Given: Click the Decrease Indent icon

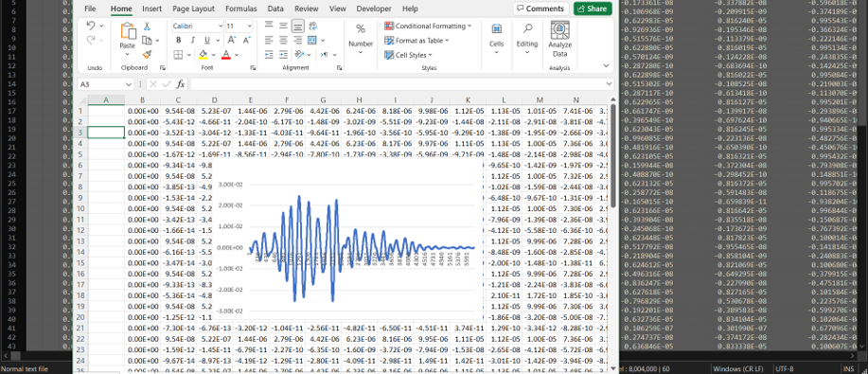Looking at the screenshot, I should tap(269, 54).
